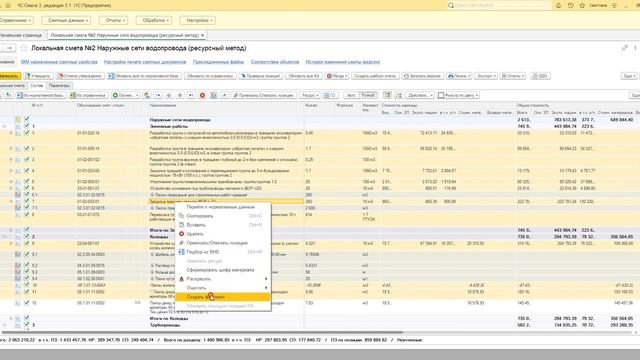The width and height of the screenshot is (640, 360).
Task: Click the Утвердить button
Action: pyautogui.click(x=38, y=76)
